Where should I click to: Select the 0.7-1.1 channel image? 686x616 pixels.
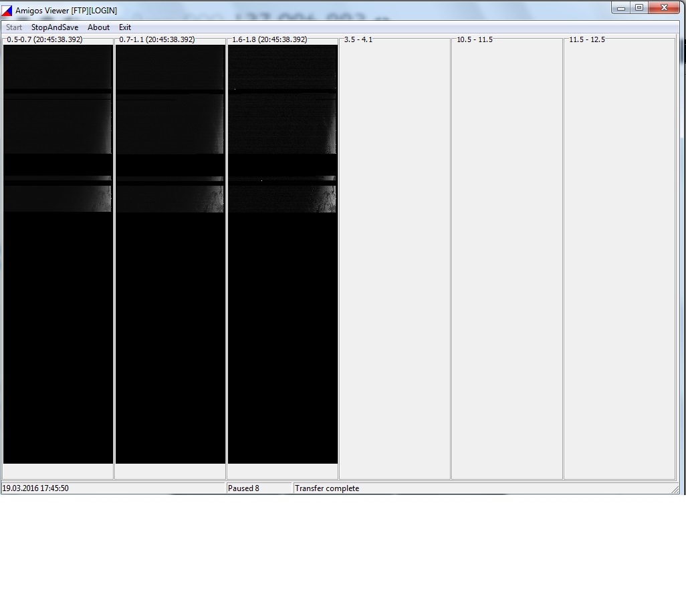tap(170, 254)
